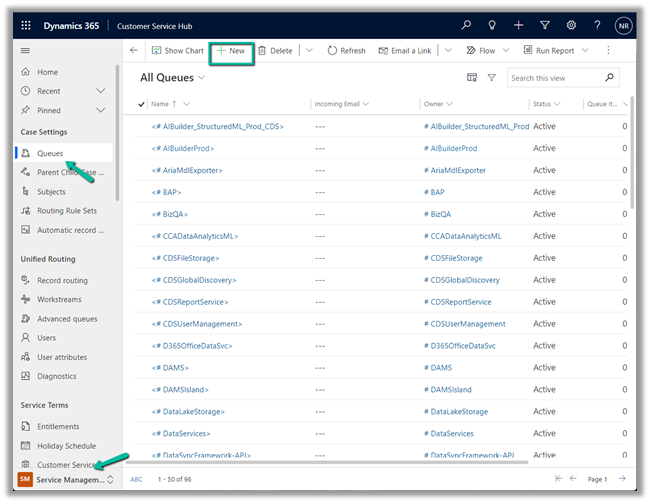Click the search magnifier in top bar
The image size is (650, 503).
(466, 24)
